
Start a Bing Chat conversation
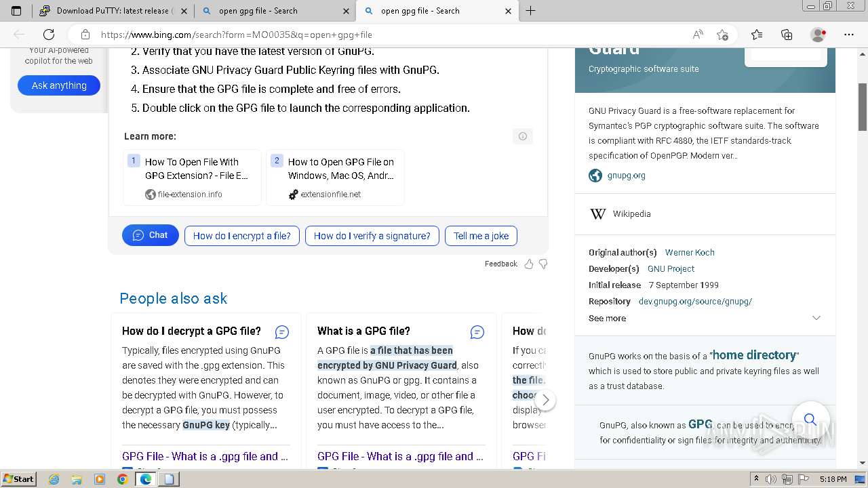click(x=151, y=235)
